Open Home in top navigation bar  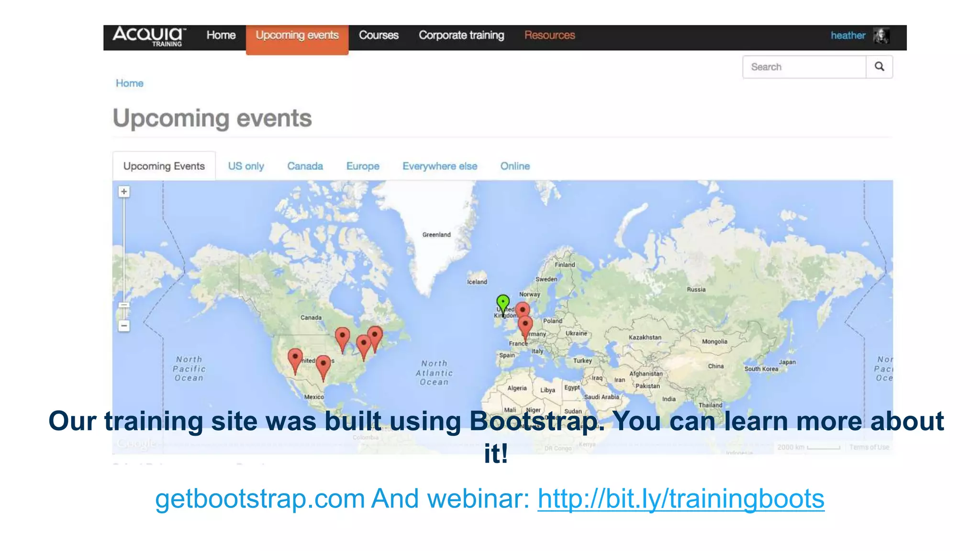tap(221, 35)
